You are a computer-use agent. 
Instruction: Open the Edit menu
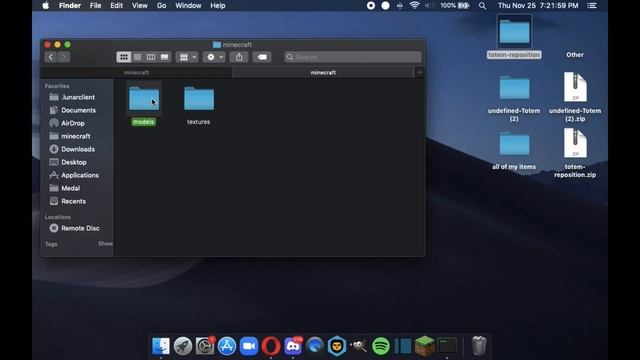[x=116, y=6]
